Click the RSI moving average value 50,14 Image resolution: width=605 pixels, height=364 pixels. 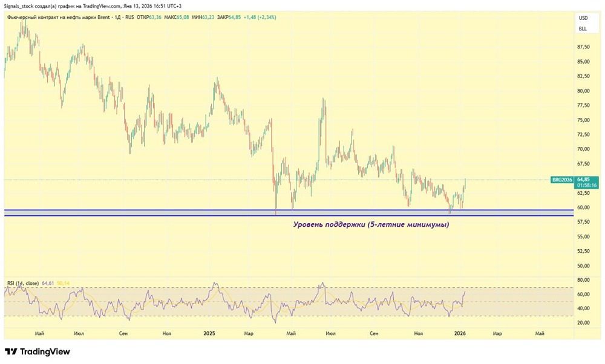(63, 284)
